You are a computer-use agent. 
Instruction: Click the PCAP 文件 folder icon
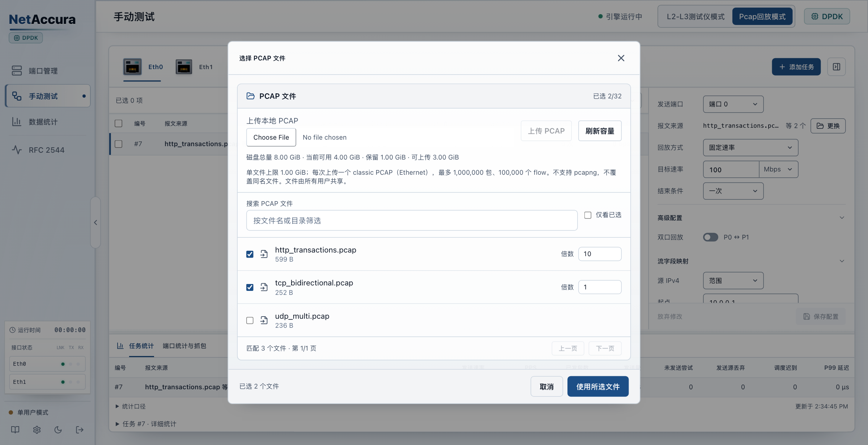point(250,96)
